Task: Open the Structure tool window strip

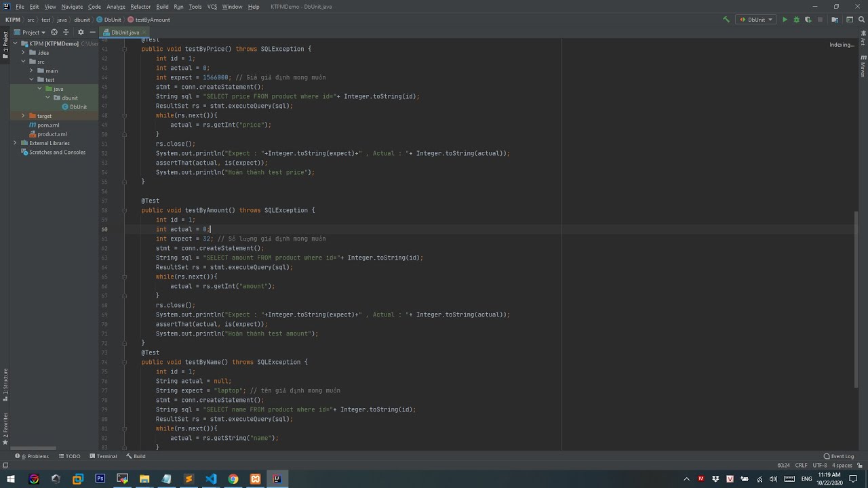Action: tap(5, 384)
